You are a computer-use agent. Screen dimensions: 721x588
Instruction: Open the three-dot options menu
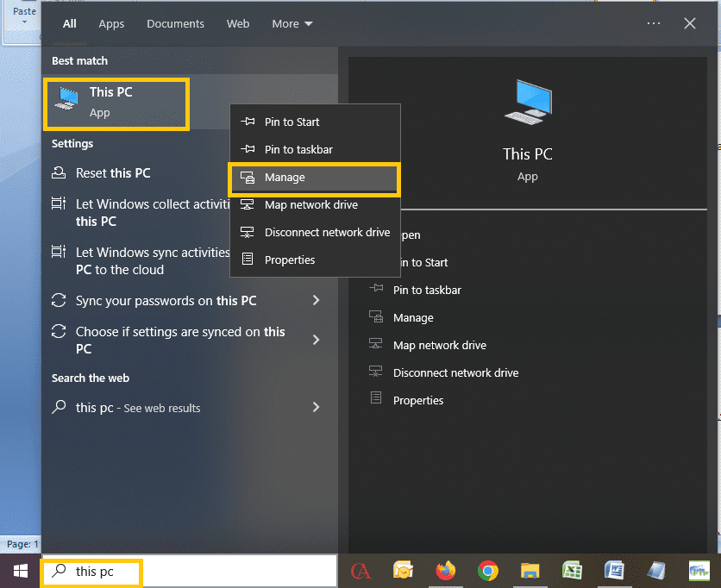tap(654, 23)
